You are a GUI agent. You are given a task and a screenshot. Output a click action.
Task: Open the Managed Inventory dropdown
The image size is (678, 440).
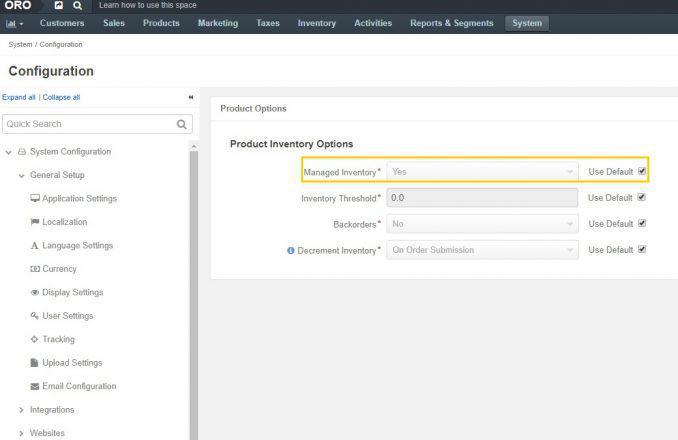[482, 172]
